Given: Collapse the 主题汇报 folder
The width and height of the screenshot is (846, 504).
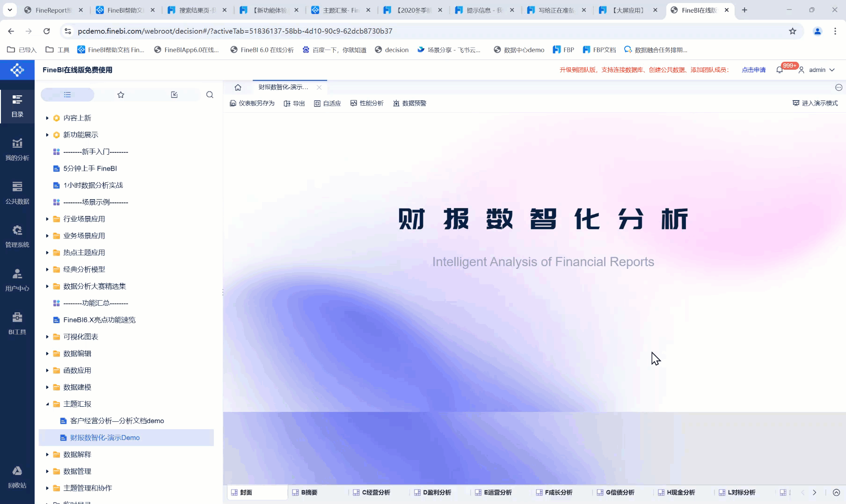Looking at the screenshot, I should pyautogui.click(x=47, y=404).
